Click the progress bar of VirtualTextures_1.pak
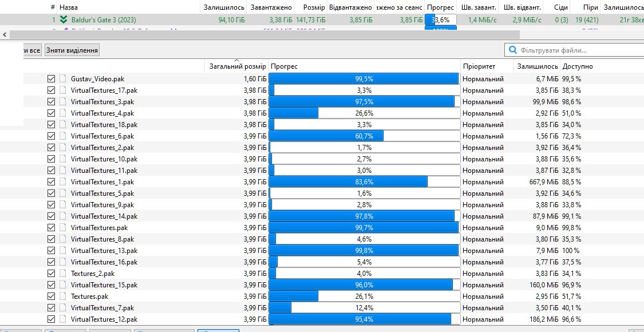 pos(364,182)
